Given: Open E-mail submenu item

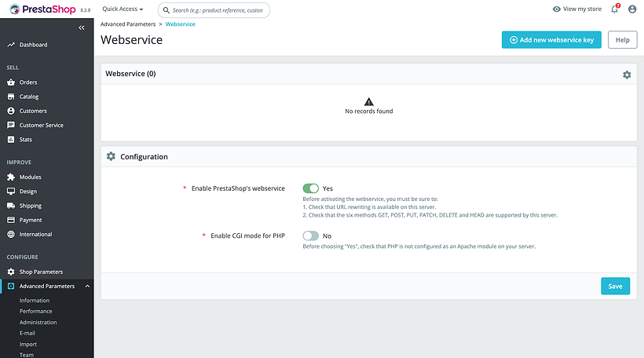Looking at the screenshot, I should (x=27, y=333).
